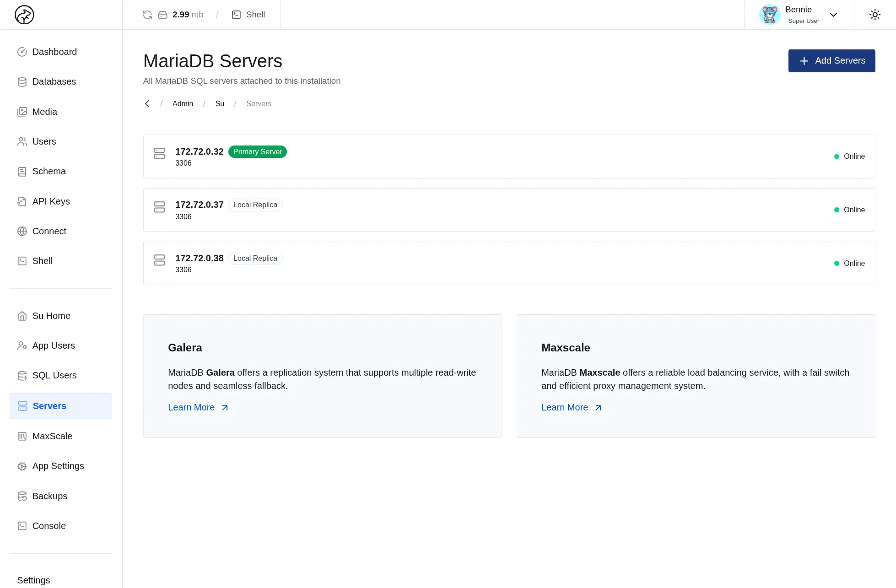Click the Galera card heading

(x=185, y=348)
